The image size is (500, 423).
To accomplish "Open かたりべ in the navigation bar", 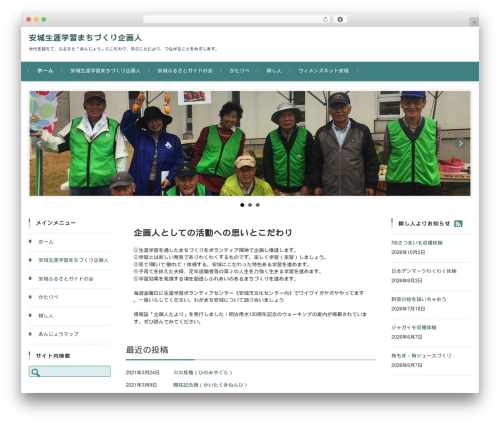I will pyautogui.click(x=239, y=71).
